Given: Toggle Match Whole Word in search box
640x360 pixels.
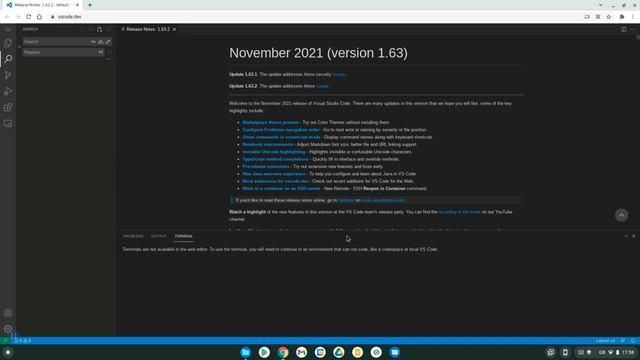Looking at the screenshot, I should pos(100,42).
